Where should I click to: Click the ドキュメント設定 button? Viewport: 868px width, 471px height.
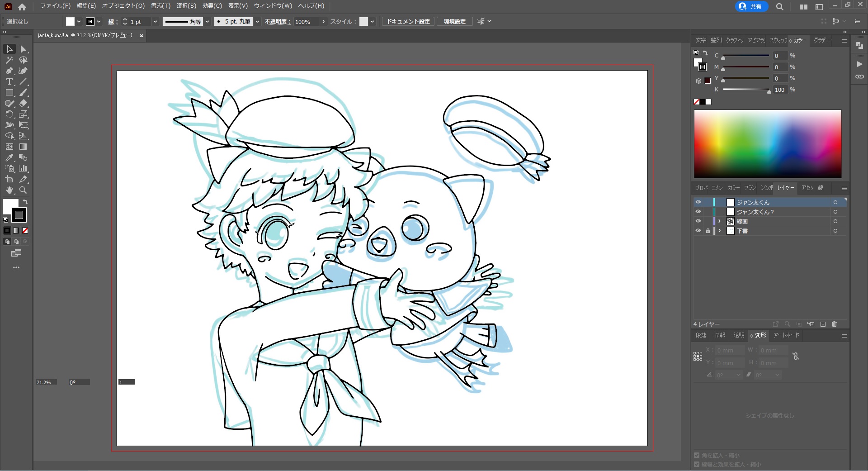tap(408, 21)
